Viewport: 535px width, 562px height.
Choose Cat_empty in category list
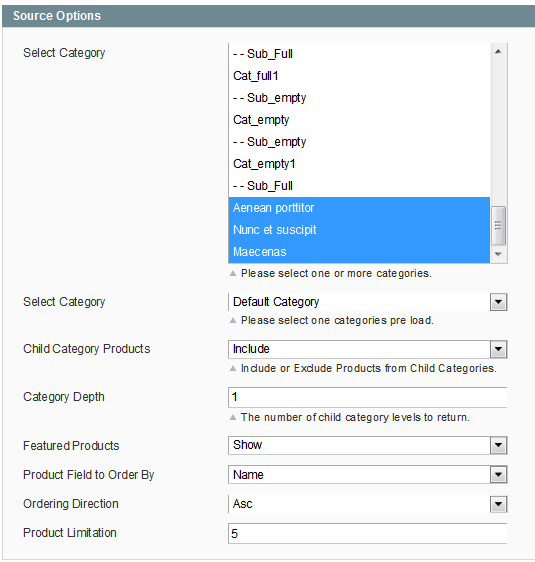pos(359,120)
